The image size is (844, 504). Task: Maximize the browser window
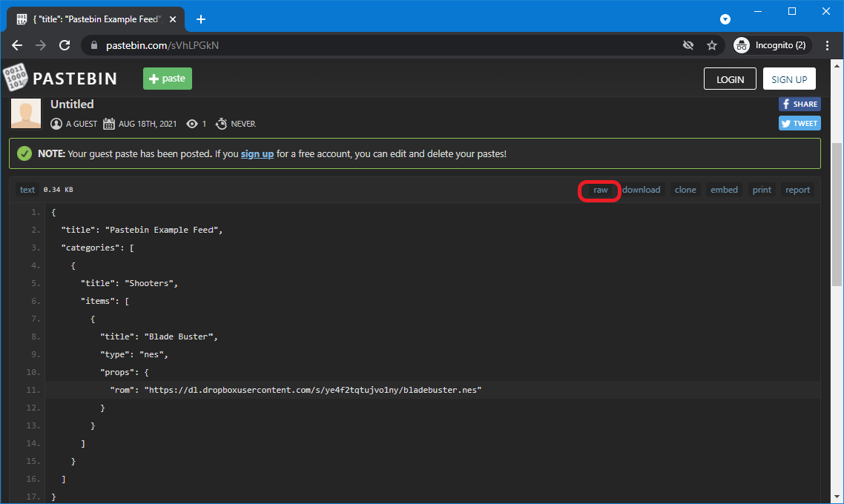(792, 11)
